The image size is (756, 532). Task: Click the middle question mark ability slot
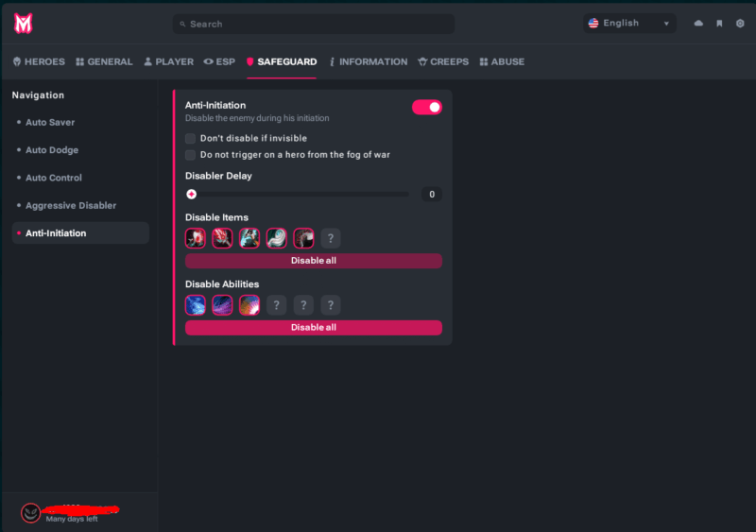click(x=303, y=305)
